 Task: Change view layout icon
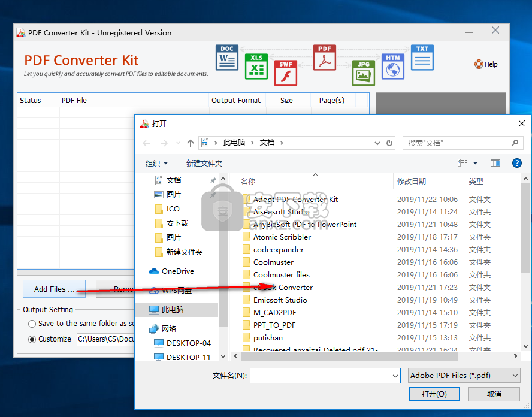click(463, 163)
